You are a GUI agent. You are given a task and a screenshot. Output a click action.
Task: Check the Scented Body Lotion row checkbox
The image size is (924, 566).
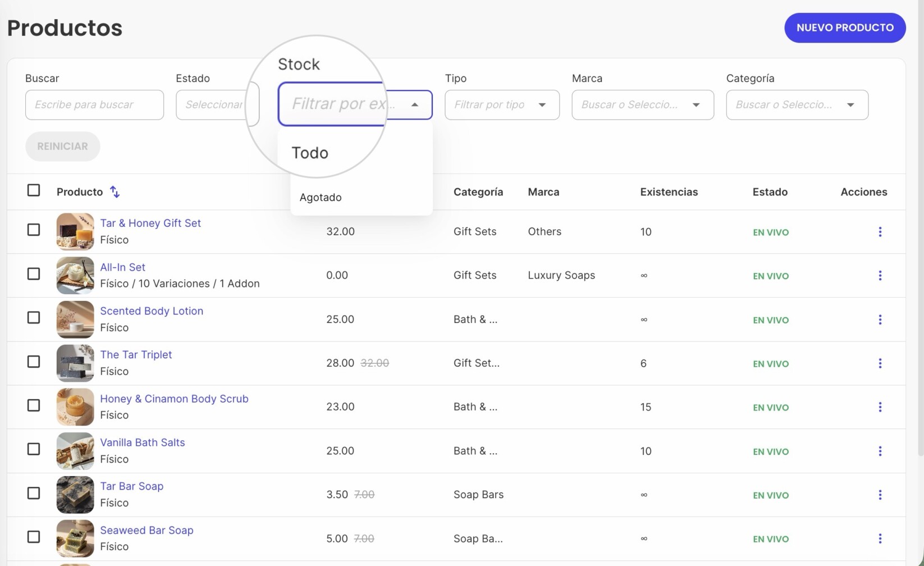tap(34, 317)
